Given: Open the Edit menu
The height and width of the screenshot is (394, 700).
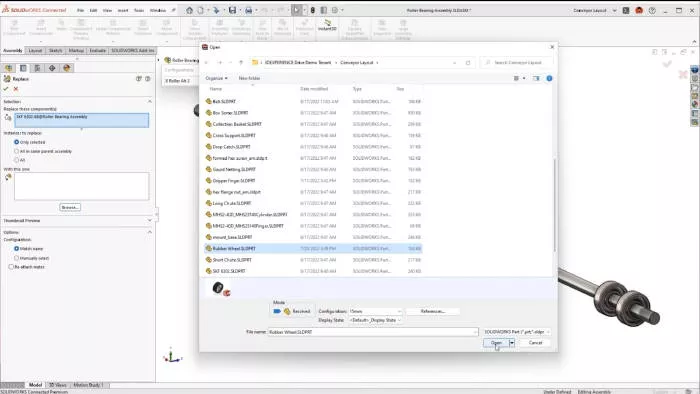Looking at the screenshot, I should click(x=93, y=10).
